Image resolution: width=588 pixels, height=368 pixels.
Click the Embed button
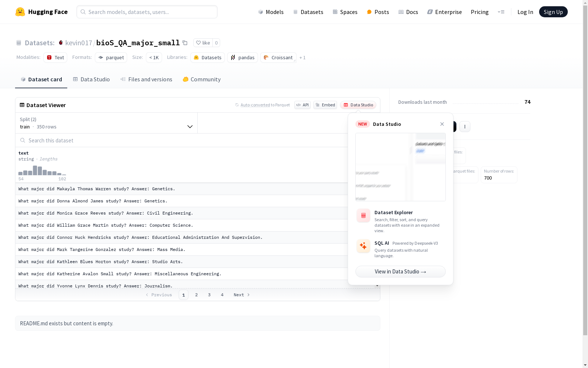coord(325,105)
